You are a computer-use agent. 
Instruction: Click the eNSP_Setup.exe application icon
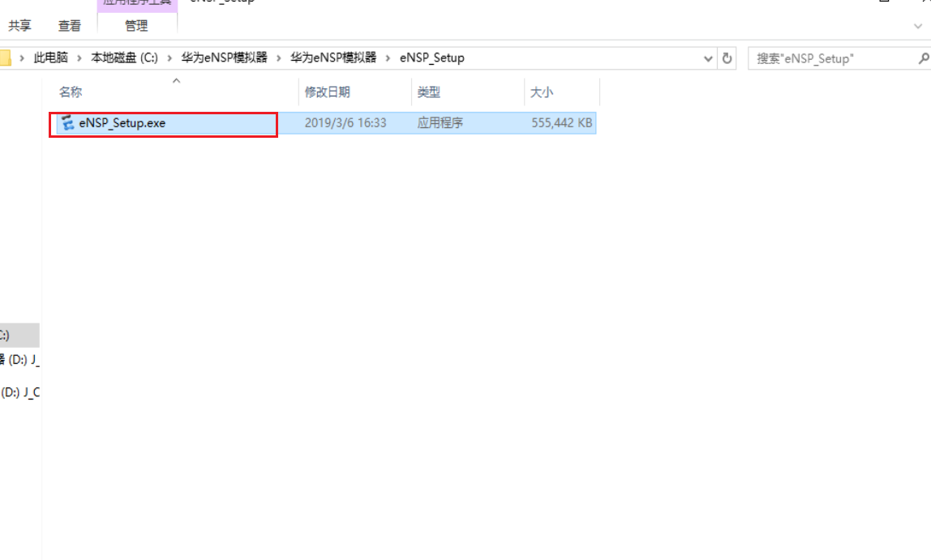pyautogui.click(x=67, y=123)
